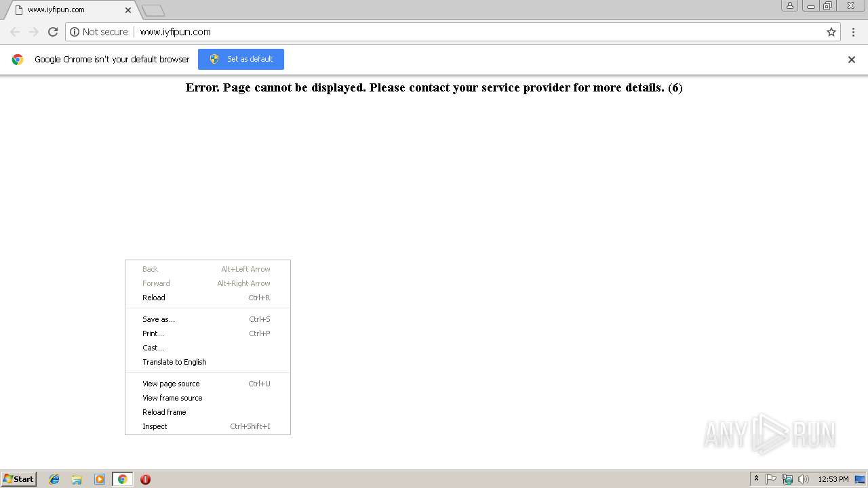Image resolution: width=868 pixels, height=488 pixels.
Task: Select Translate to English menu item
Action: [x=208, y=362]
